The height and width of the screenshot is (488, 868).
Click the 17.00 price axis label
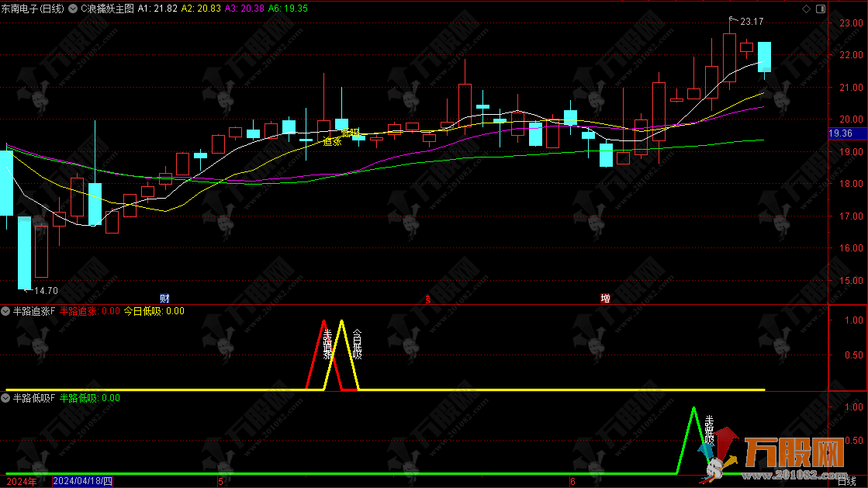pyautogui.click(x=851, y=216)
